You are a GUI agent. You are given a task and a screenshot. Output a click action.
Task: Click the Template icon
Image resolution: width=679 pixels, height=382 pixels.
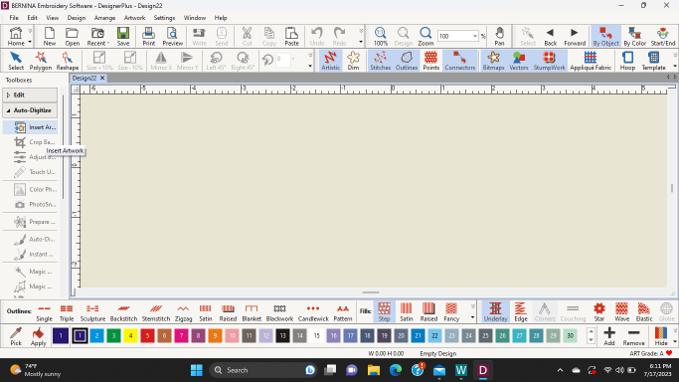[x=653, y=61]
